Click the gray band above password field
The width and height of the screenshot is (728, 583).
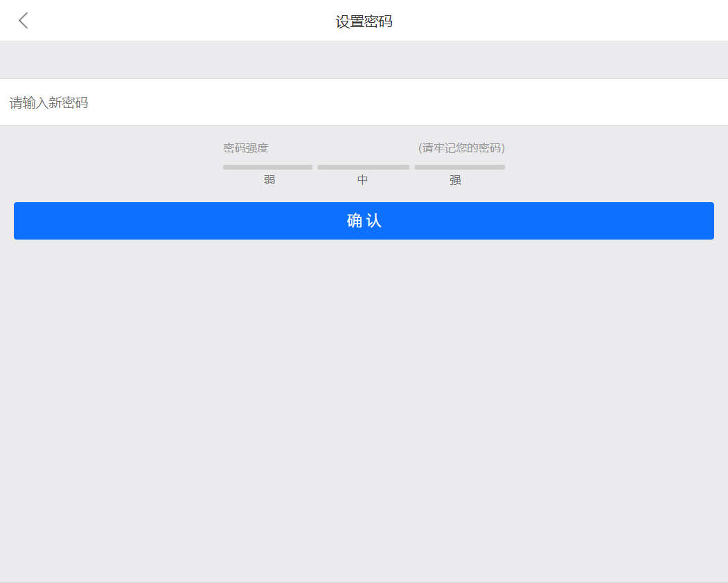coord(364,60)
